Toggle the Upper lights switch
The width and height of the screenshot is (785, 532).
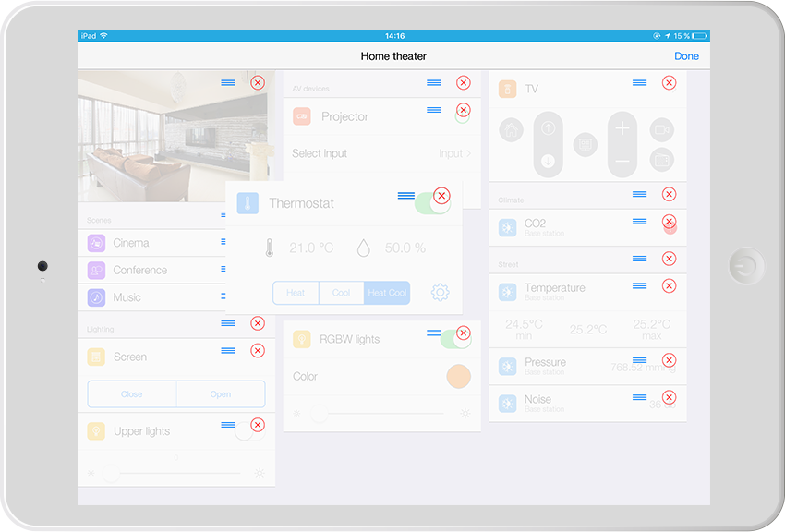point(244,430)
